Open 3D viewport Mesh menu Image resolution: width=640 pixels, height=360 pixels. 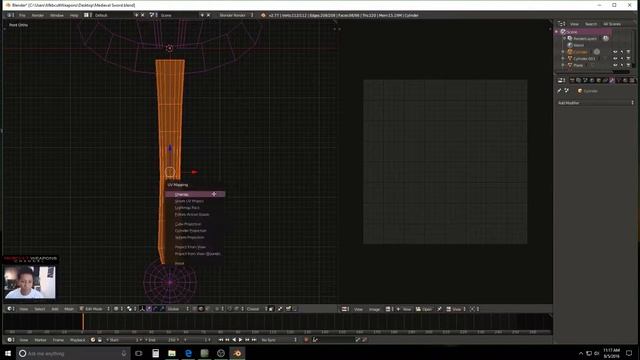pos(69,309)
